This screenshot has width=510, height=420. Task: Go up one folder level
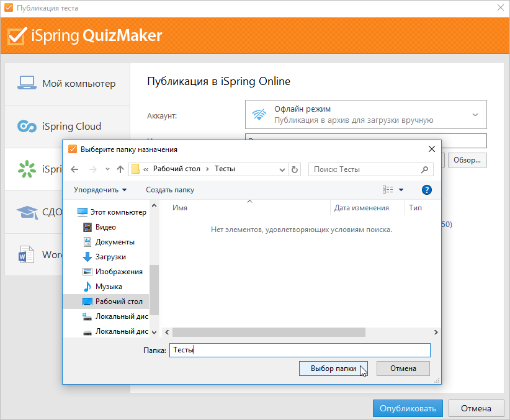pos(120,169)
